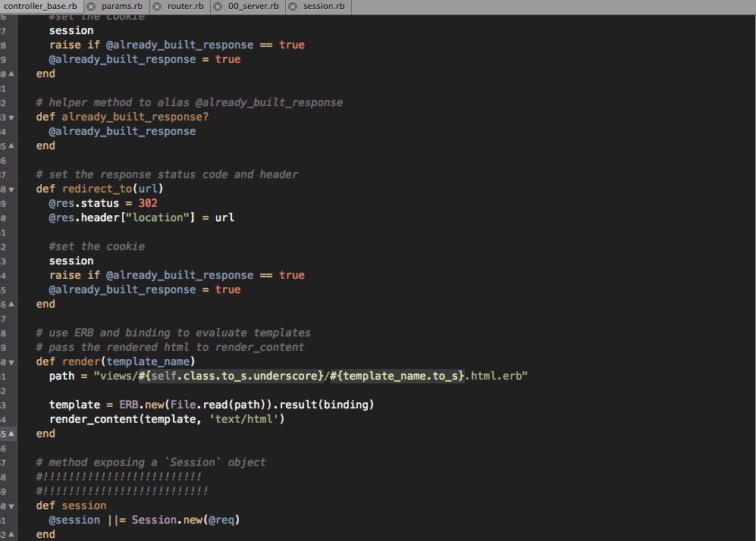Click fold-end arrow at redirect_to's end line

11,305
